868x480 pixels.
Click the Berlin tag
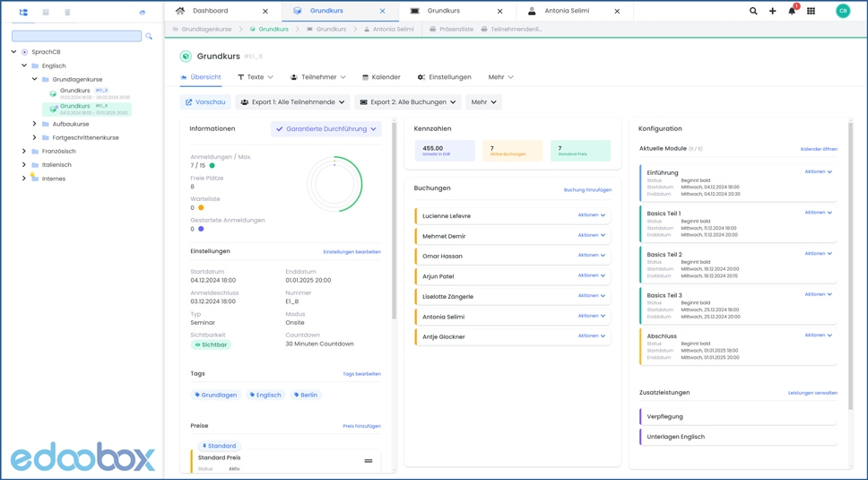click(306, 395)
